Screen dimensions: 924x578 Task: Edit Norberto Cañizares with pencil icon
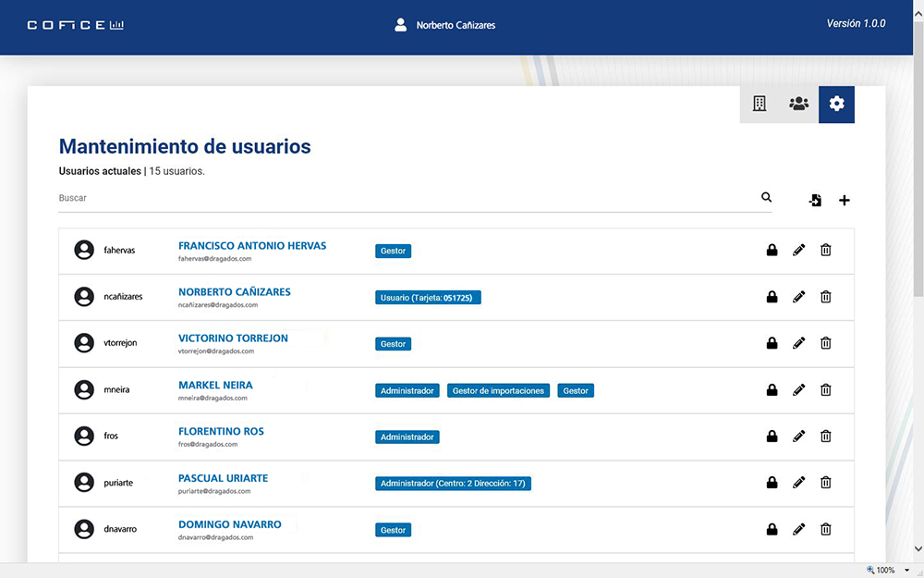coord(799,297)
